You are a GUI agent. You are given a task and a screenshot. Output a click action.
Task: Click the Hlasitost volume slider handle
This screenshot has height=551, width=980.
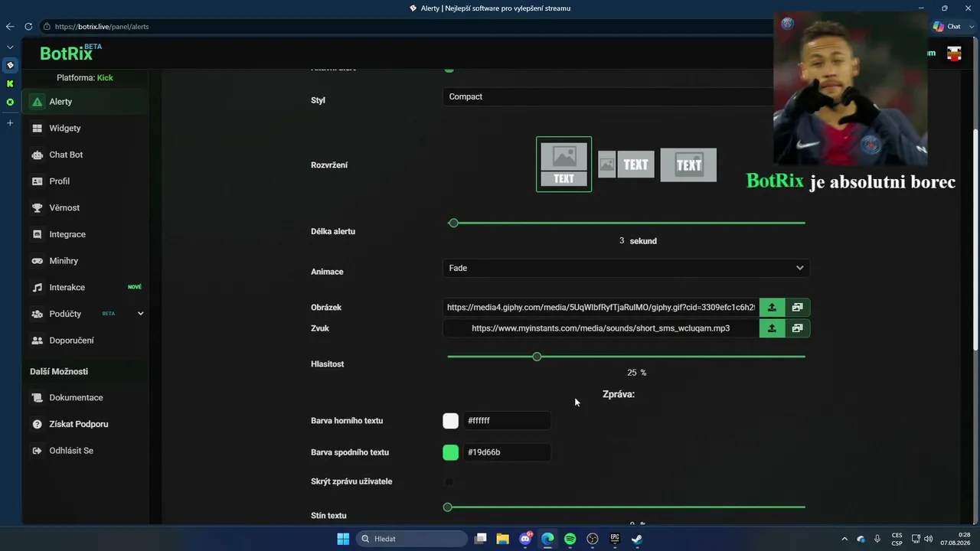(x=537, y=357)
